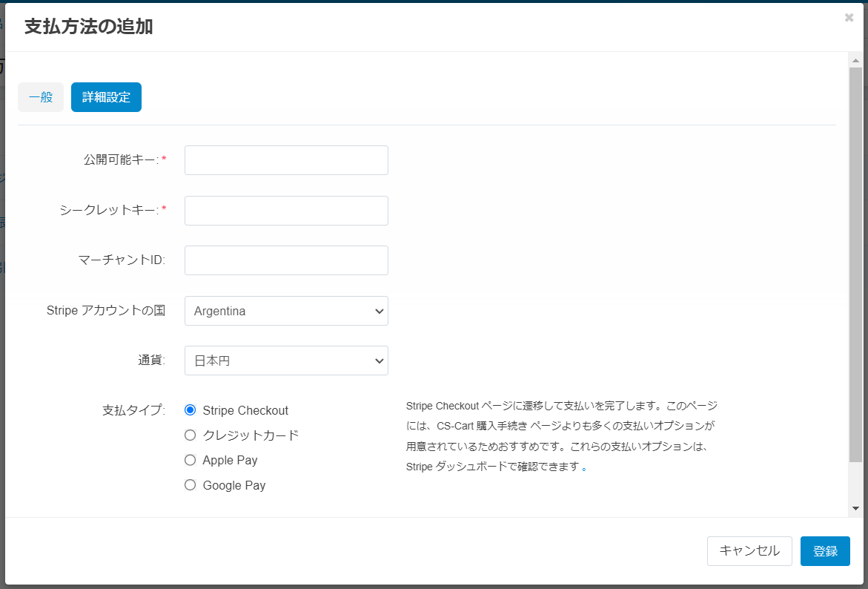Close the 支払方法の追加 dialog
The height and width of the screenshot is (589, 868).
point(848,17)
